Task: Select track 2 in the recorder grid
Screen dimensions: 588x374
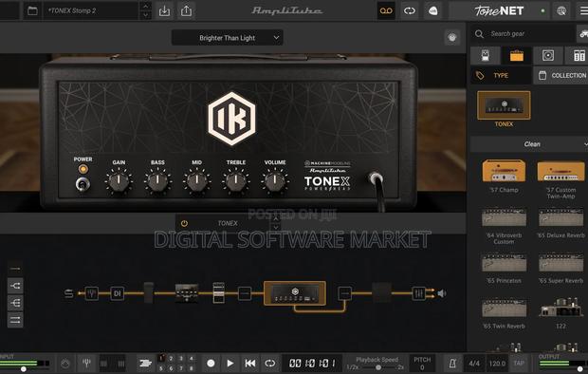Action: [x=171, y=358]
